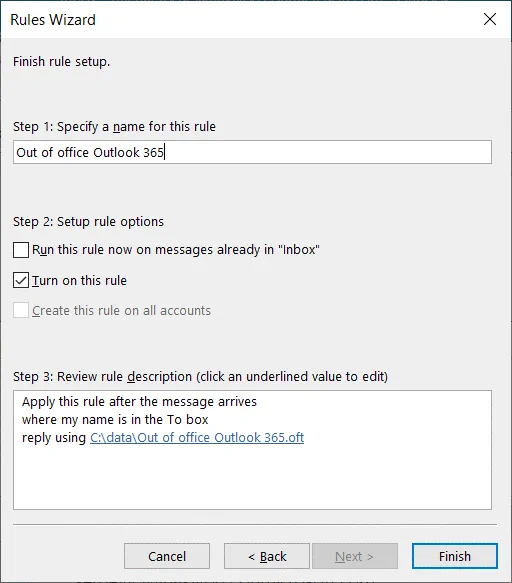
Task: Click the Rules Wizard title bar text
Action: pyautogui.click(x=53, y=20)
